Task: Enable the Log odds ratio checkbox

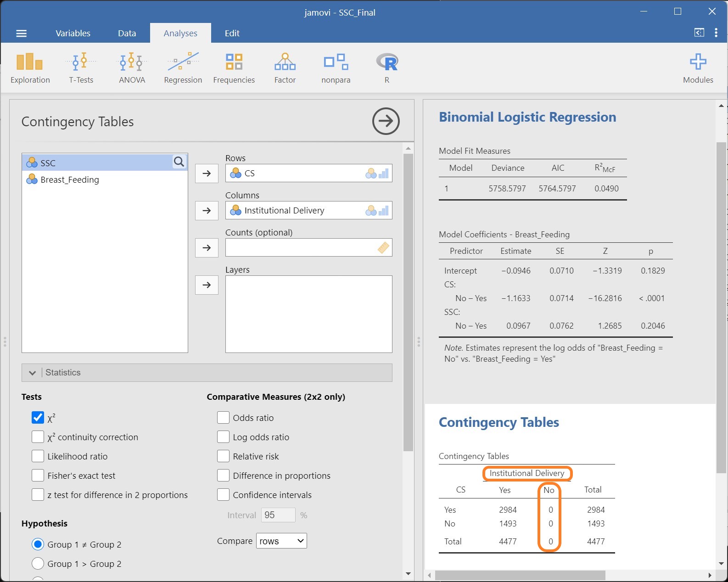Action: (223, 436)
